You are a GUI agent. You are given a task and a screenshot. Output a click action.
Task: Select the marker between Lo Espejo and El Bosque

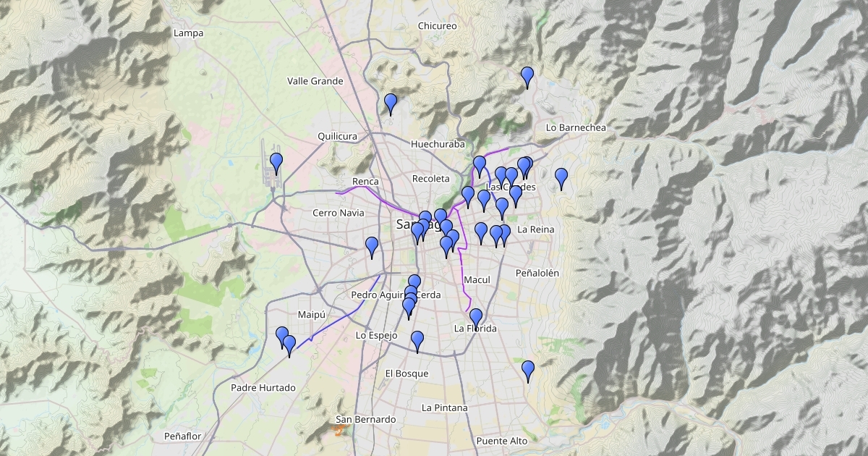(417, 340)
